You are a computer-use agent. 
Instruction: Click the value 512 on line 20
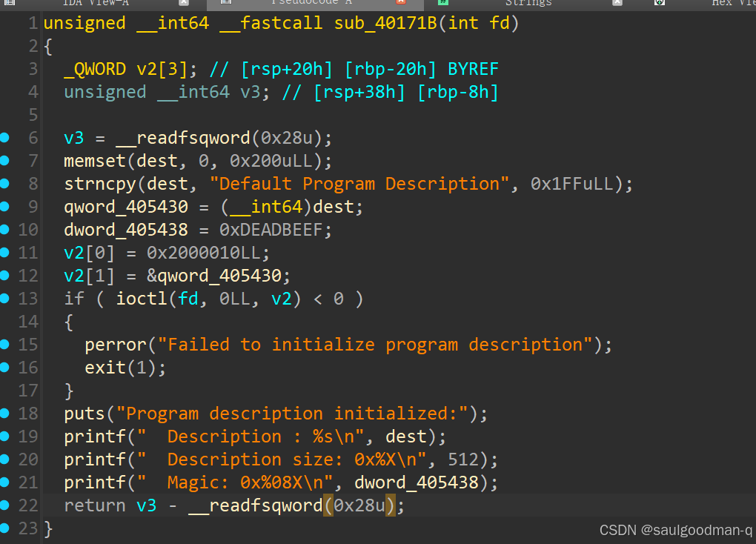(463, 459)
